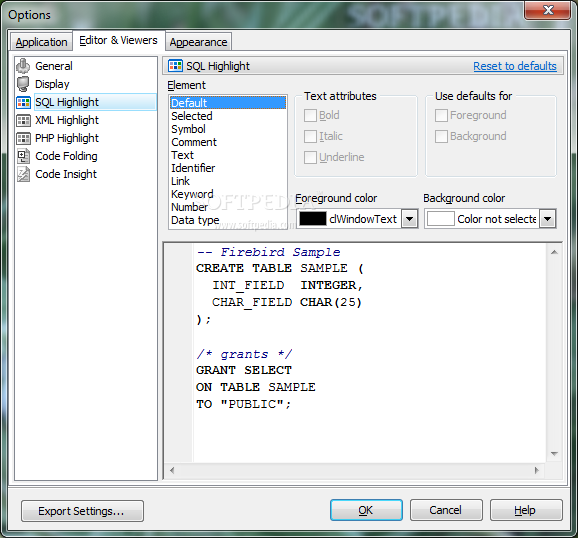
Task: Click the 'Firebird Sample' comment in preview
Action: [x=268, y=252]
